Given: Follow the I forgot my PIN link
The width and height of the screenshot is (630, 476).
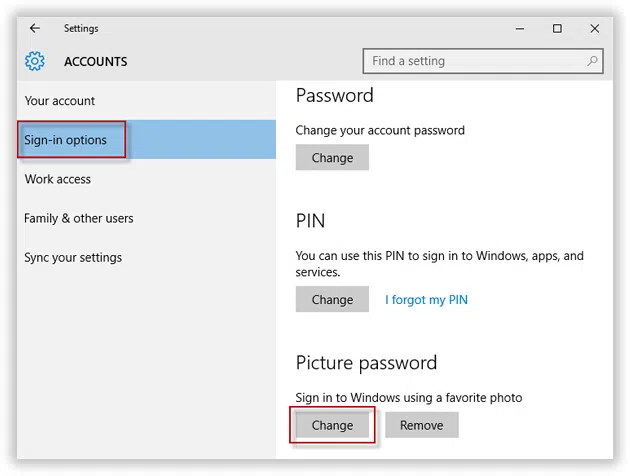Looking at the screenshot, I should [x=426, y=299].
